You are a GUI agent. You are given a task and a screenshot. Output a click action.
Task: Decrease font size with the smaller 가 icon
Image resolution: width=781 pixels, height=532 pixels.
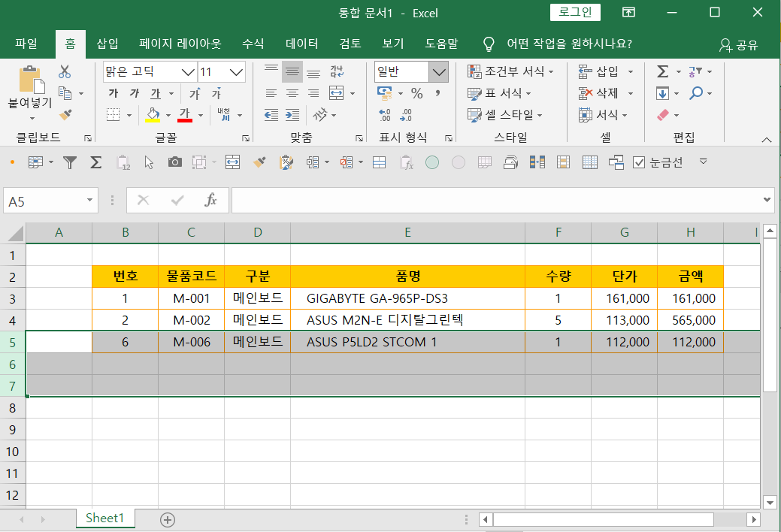pos(216,93)
